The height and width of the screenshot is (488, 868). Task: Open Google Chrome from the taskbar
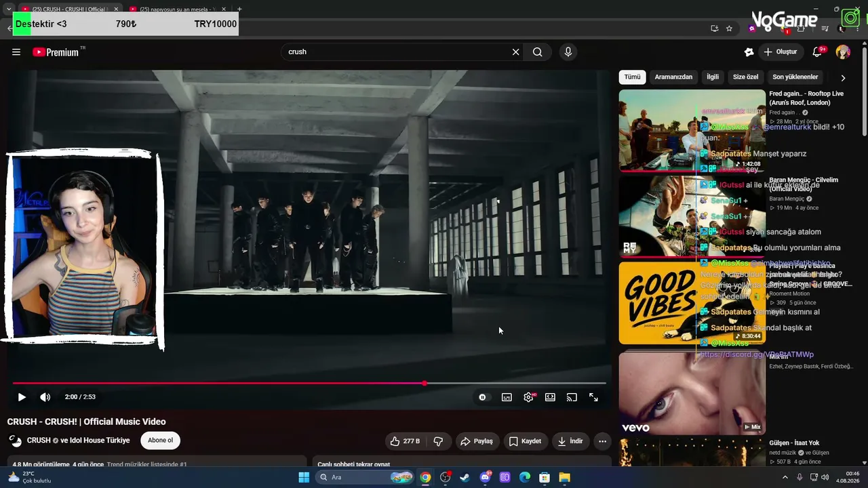(425, 478)
